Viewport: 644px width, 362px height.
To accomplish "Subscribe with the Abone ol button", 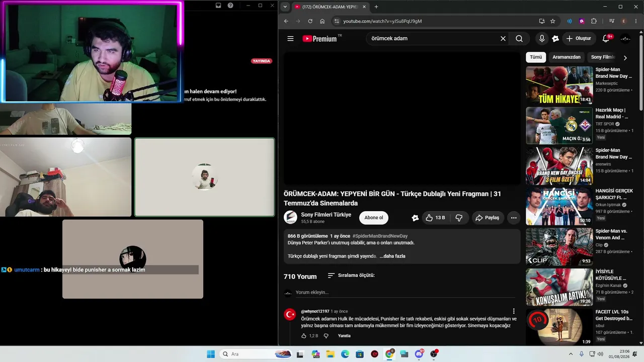I will (x=374, y=218).
